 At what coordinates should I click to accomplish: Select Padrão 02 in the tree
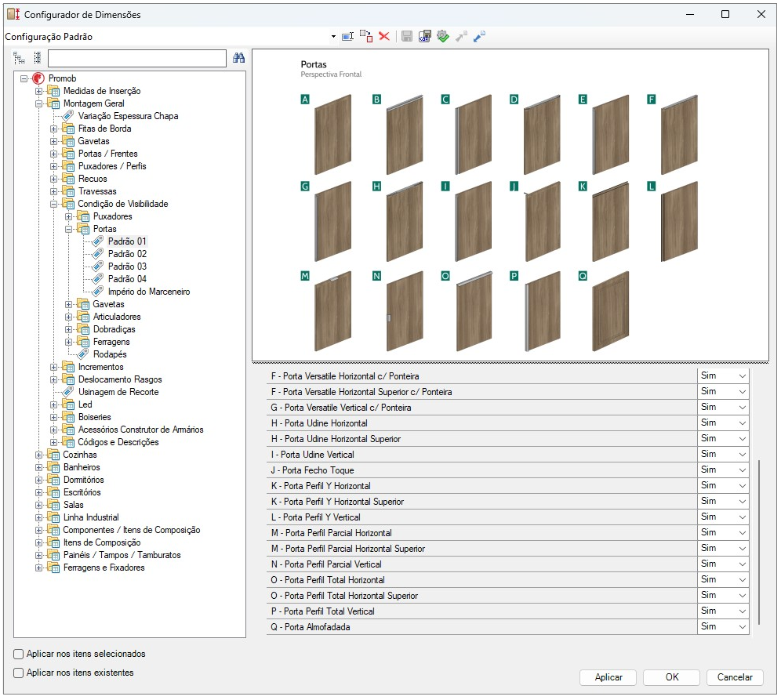pos(127,254)
